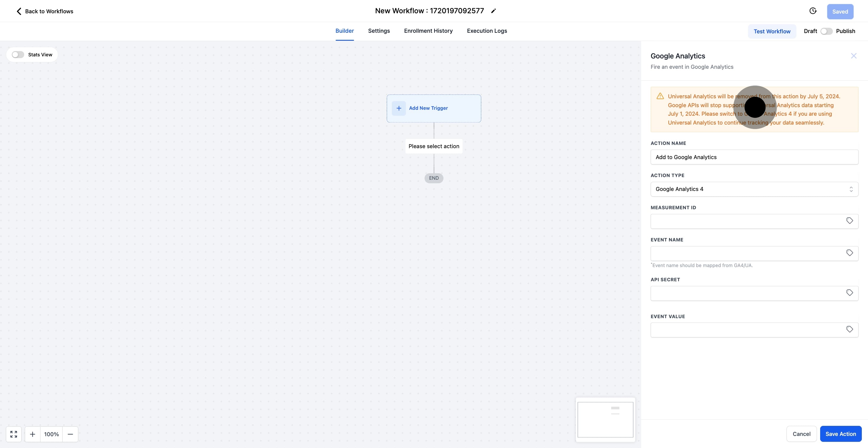Click Add New Trigger box
Viewport: 868px width, 448px height.
(x=434, y=108)
